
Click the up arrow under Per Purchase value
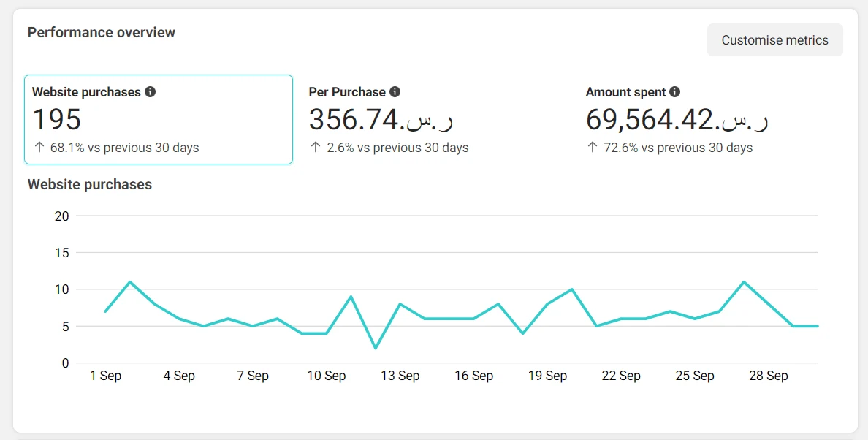[x=316, y=148]
